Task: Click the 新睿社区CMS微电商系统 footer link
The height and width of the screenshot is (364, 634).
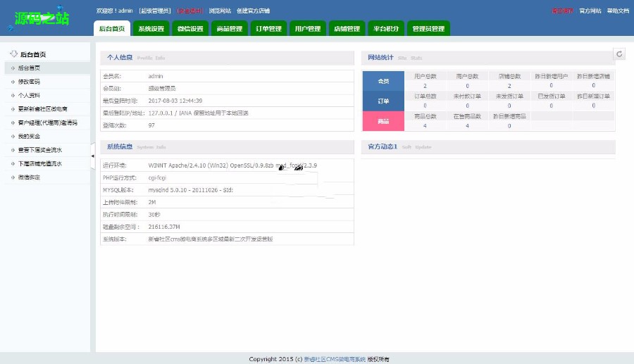Action: coord(335,359)
